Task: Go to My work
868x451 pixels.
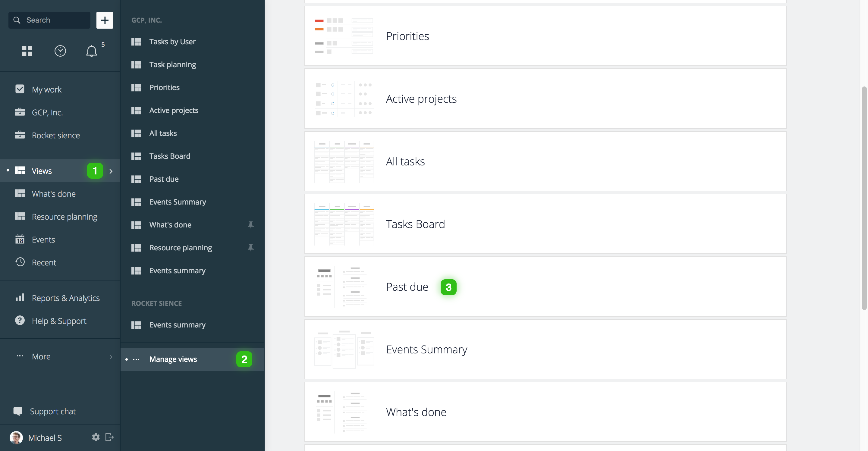Action: tap(60, 89)
